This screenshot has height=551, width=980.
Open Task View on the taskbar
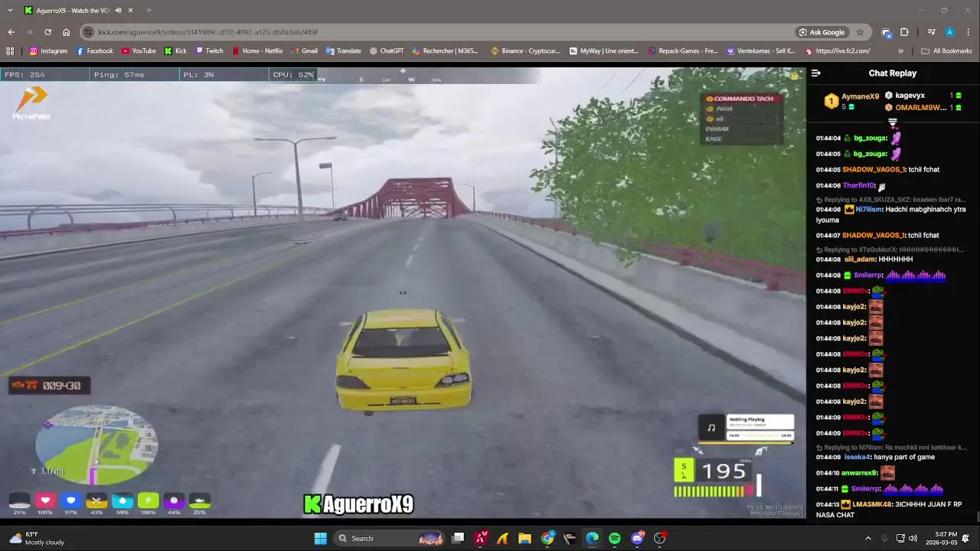(x=458, y=538)
